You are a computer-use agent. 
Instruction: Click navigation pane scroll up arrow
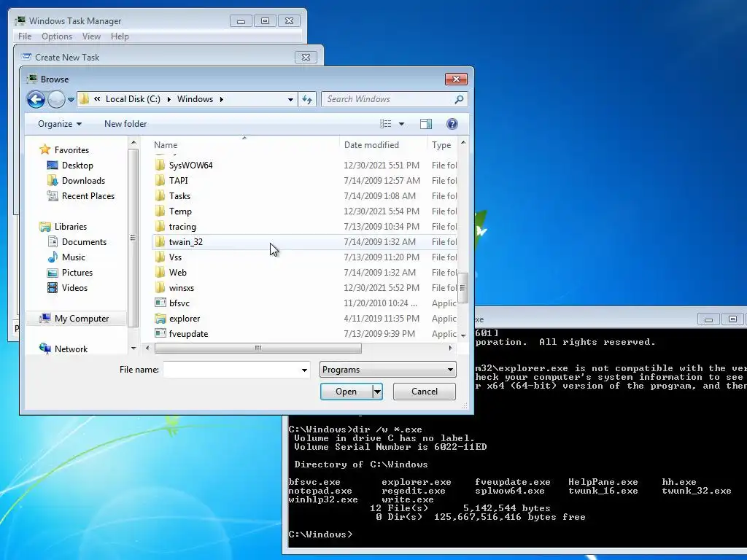click(133, 143)
